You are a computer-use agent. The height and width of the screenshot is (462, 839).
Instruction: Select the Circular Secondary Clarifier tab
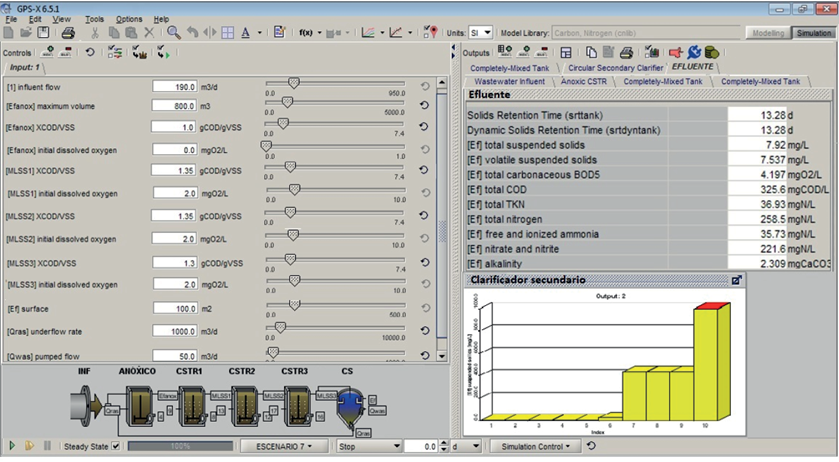click(x=617, y=67)
